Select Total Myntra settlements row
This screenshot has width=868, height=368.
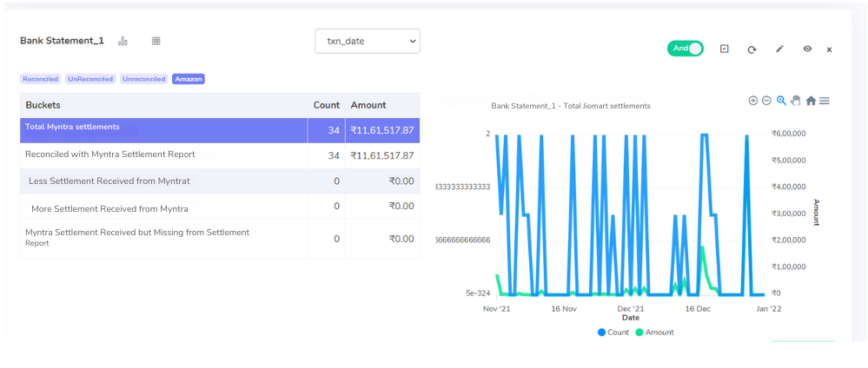click(x=220, y=130)
